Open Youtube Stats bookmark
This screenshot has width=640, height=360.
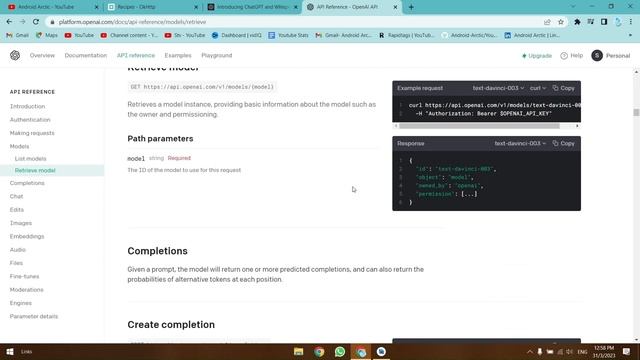(x=288, y=36)
